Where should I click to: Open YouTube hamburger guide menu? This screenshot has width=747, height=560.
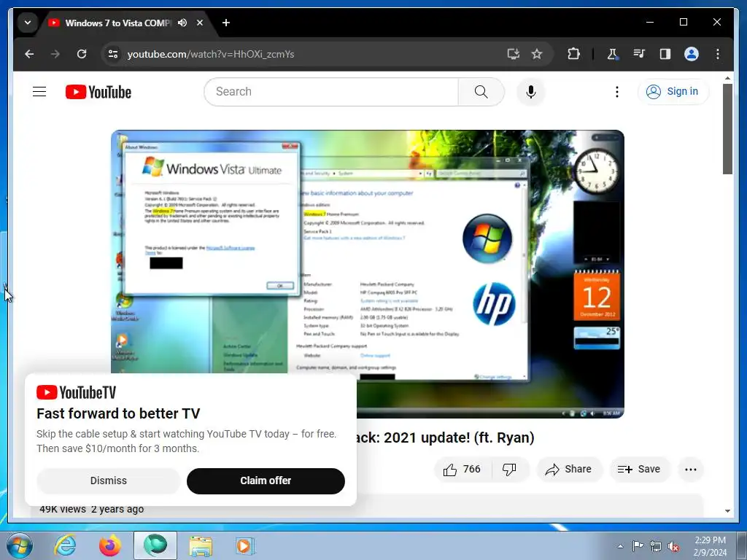coord(39,91)
